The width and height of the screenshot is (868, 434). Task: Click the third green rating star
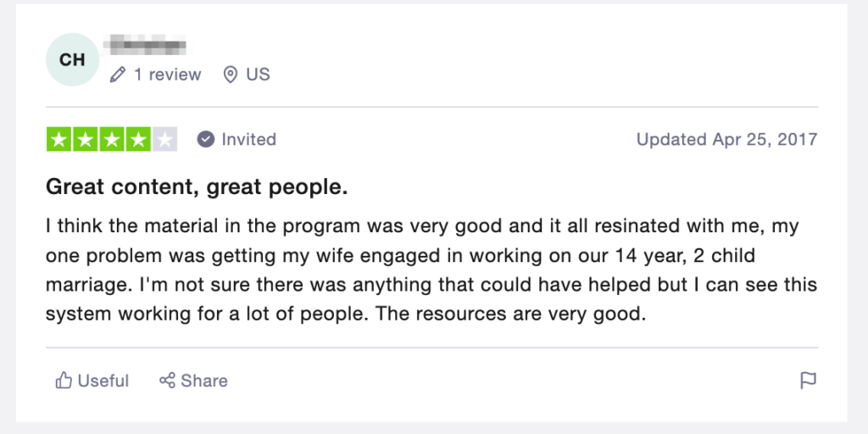point(112,140)
